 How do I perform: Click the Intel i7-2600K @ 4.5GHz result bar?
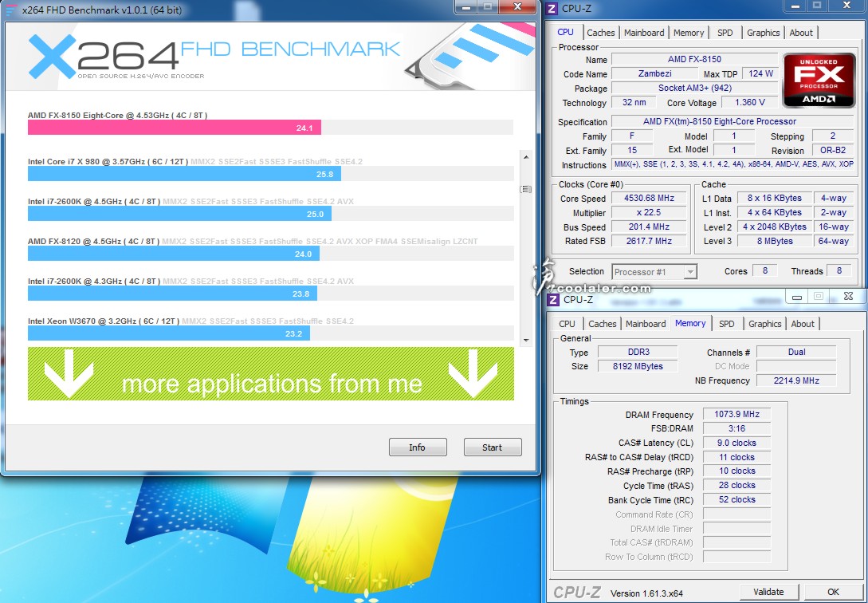180,214
